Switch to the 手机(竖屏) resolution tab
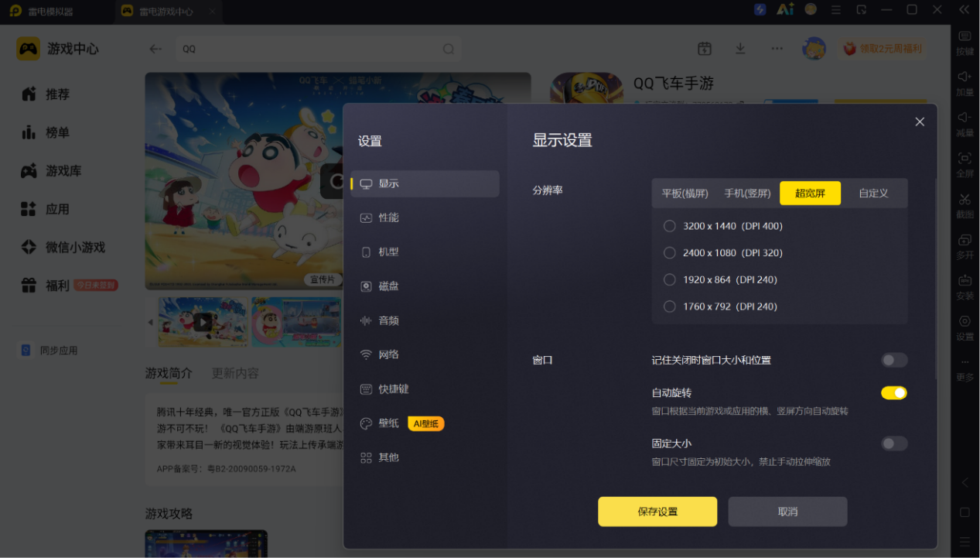The height and width of the screenshot is (558, 980). (747, 193)
